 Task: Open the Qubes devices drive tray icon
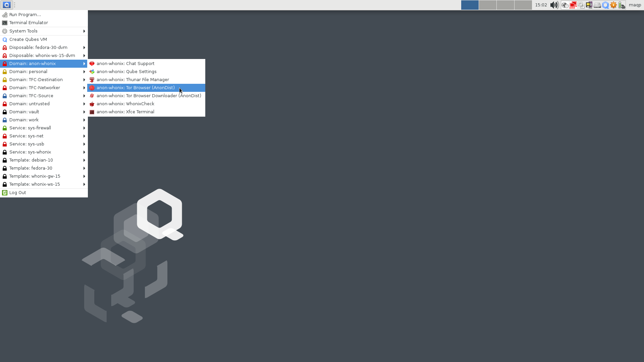click(x=597, y=5)
